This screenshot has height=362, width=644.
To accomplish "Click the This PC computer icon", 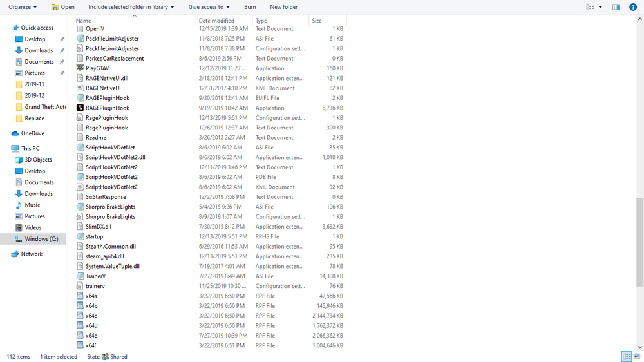I will (15, 148).
